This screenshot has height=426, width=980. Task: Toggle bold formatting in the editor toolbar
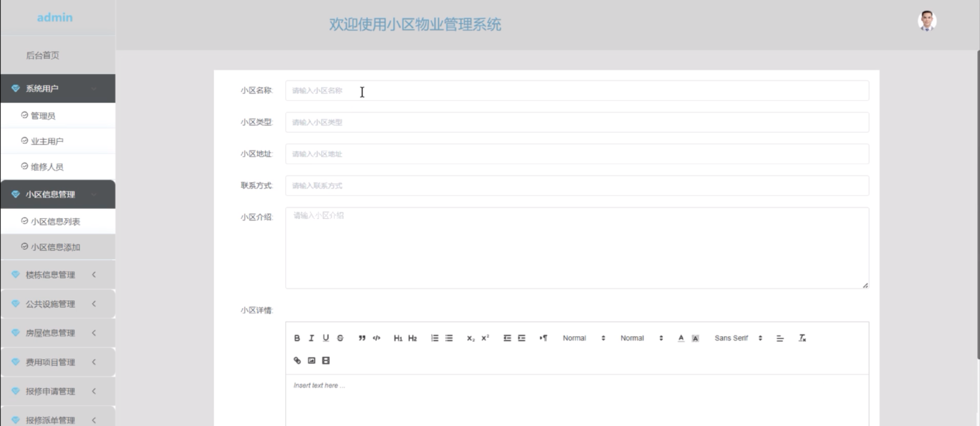(x=297, y=338)
